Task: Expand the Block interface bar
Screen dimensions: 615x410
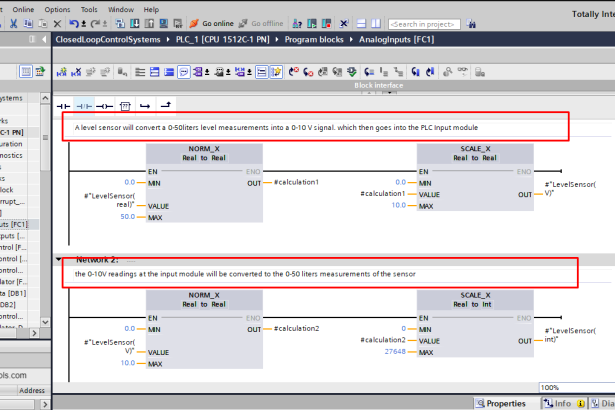Action: [378, 86]
